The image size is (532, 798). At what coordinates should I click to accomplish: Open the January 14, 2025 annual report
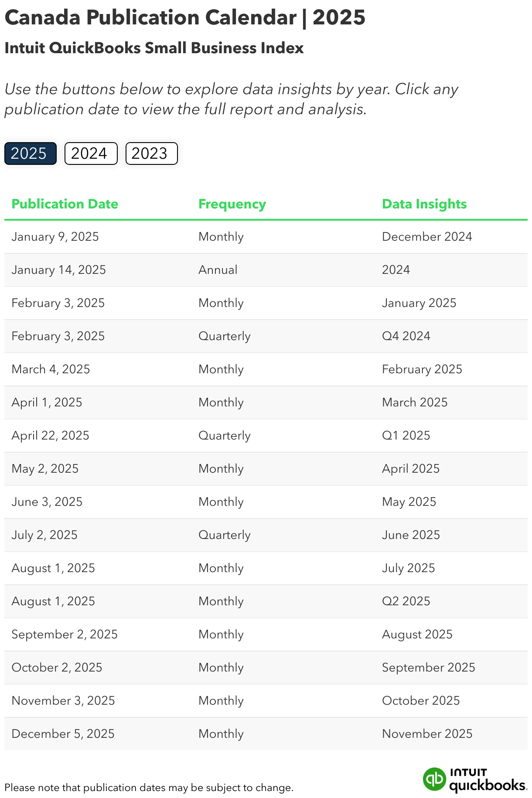click(x=58, y=270)
